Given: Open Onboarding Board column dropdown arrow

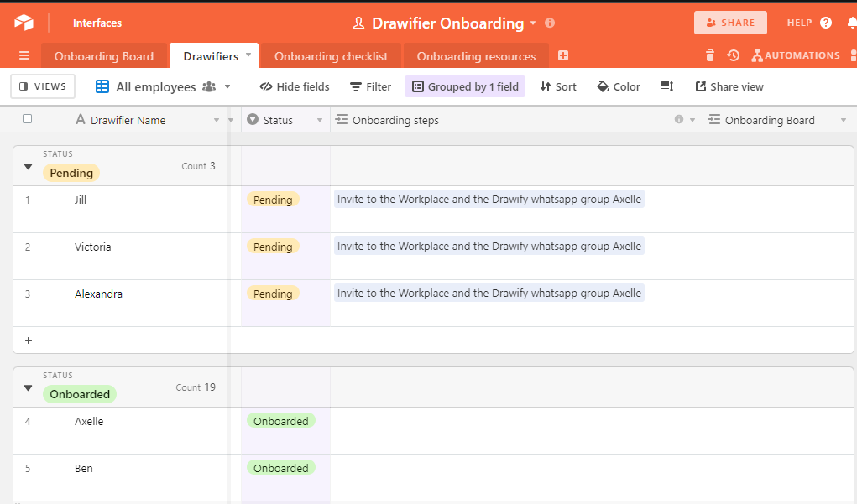Looking at the screenshot, I should click(x=844, y=120).
